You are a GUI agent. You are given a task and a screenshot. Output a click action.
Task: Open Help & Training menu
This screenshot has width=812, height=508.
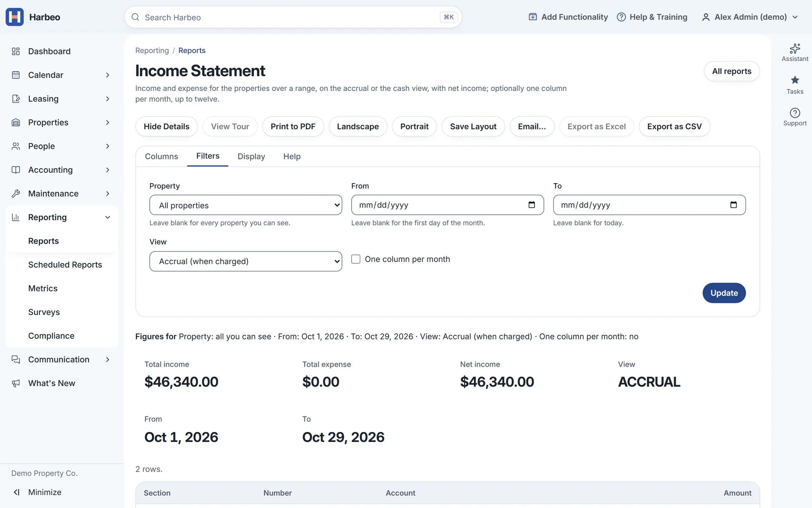coord(652,17)
